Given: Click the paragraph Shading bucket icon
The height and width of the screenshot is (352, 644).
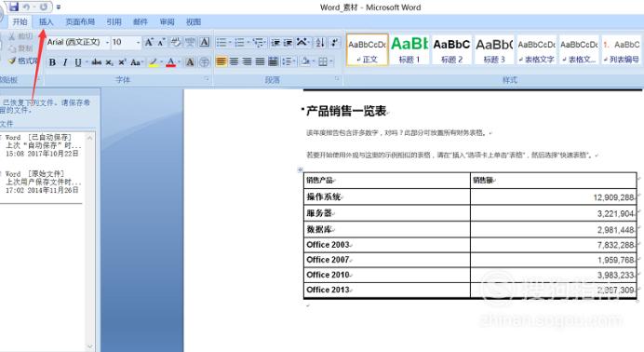Looking at the screenshot, I should coord(305,62).
